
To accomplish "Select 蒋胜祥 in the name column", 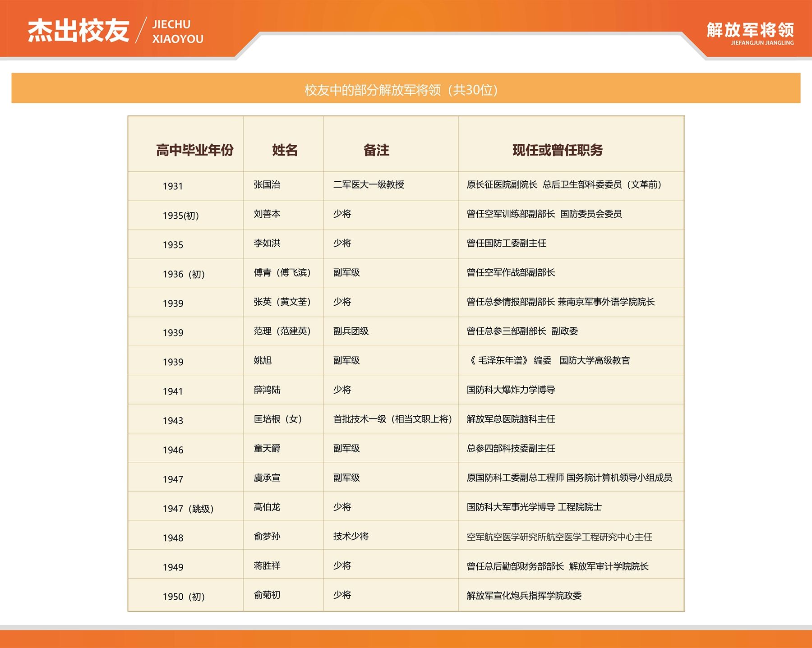I will (x=267, y=566).
